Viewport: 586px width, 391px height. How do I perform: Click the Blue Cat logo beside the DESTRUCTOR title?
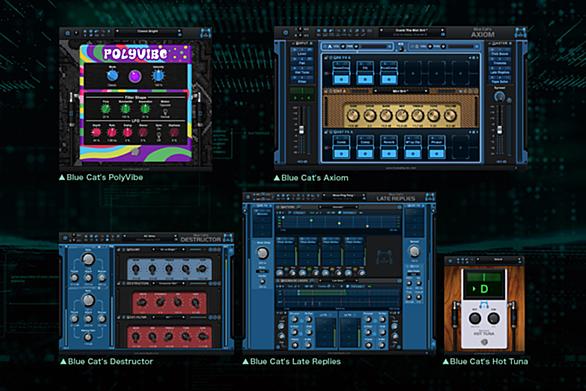point(228,238)
